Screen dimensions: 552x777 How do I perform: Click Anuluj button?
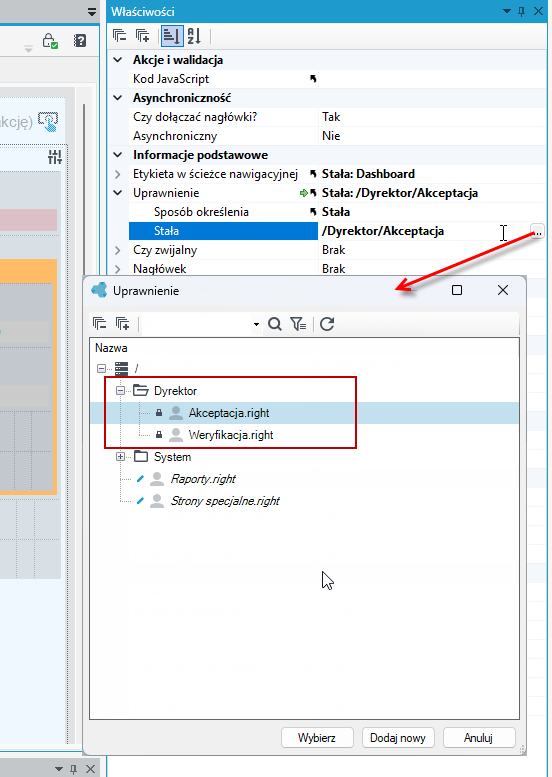tap(479, 738)
